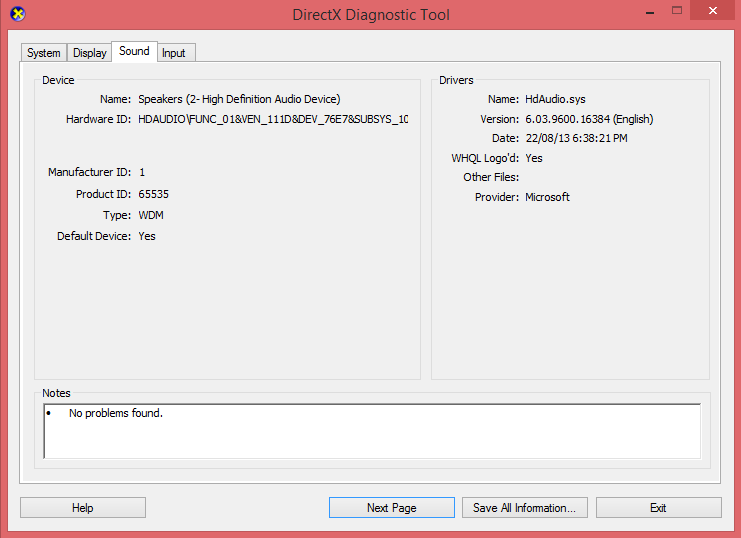Screen dimensions: 741x538
Task: Open the Display tab
Action: [90, 53]
